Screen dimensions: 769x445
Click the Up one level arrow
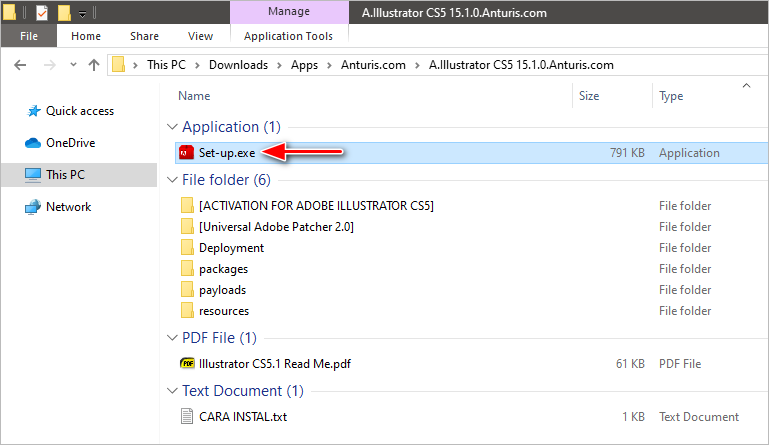pyautogui.click(x=94, y=65)
